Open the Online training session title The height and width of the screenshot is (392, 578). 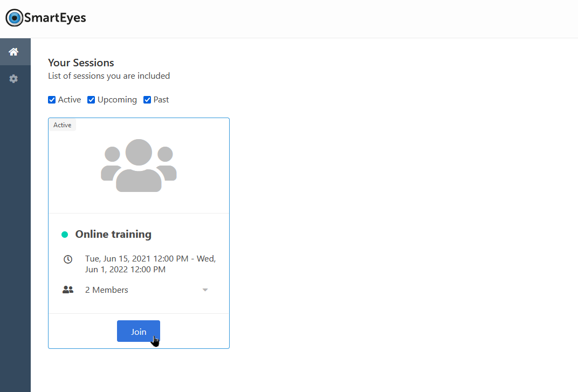[x=113, y=235]
